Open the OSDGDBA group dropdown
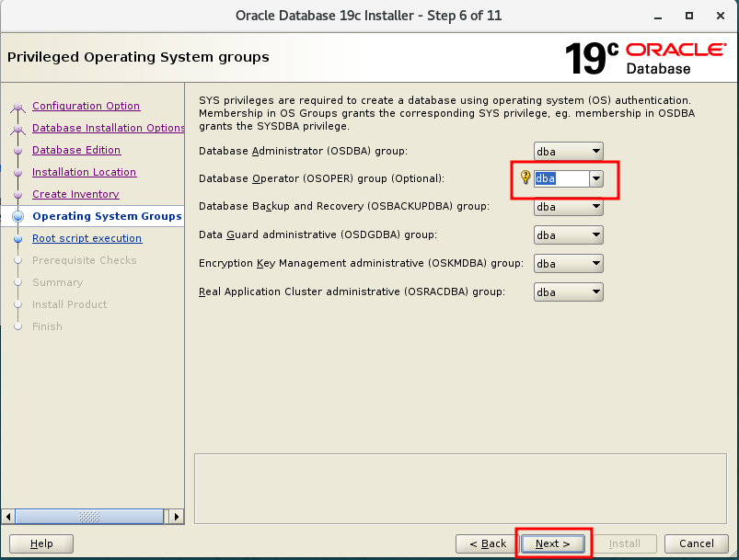 (x=569, y=235)
